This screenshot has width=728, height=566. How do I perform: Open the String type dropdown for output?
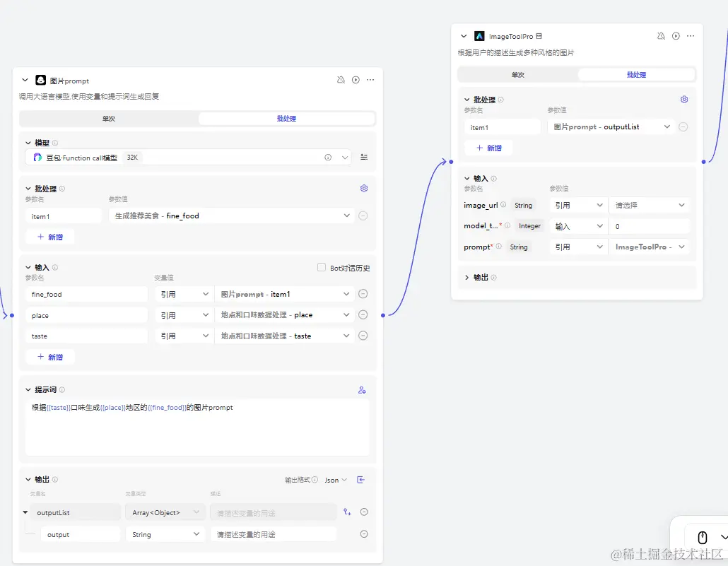[165, 534]
